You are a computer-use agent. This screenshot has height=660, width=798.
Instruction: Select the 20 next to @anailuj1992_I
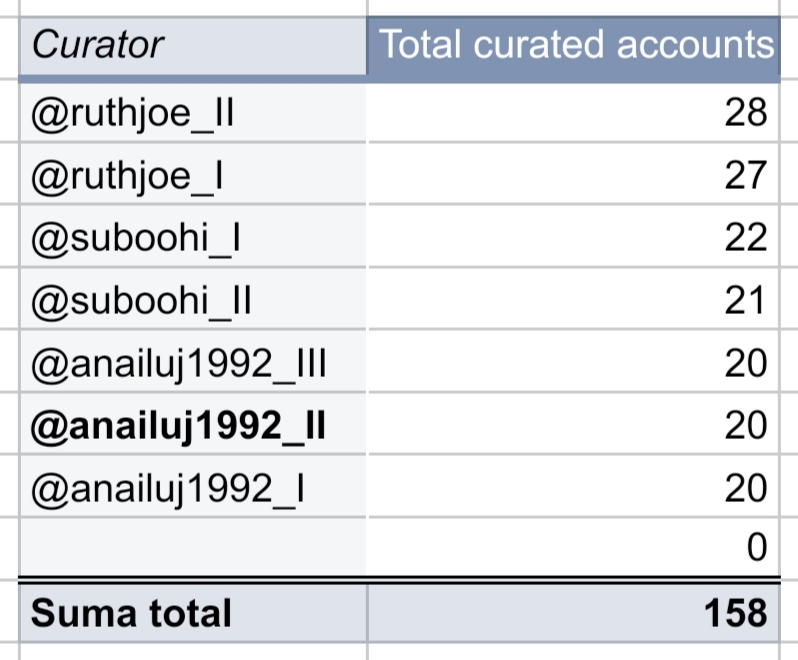click(574, 487)
